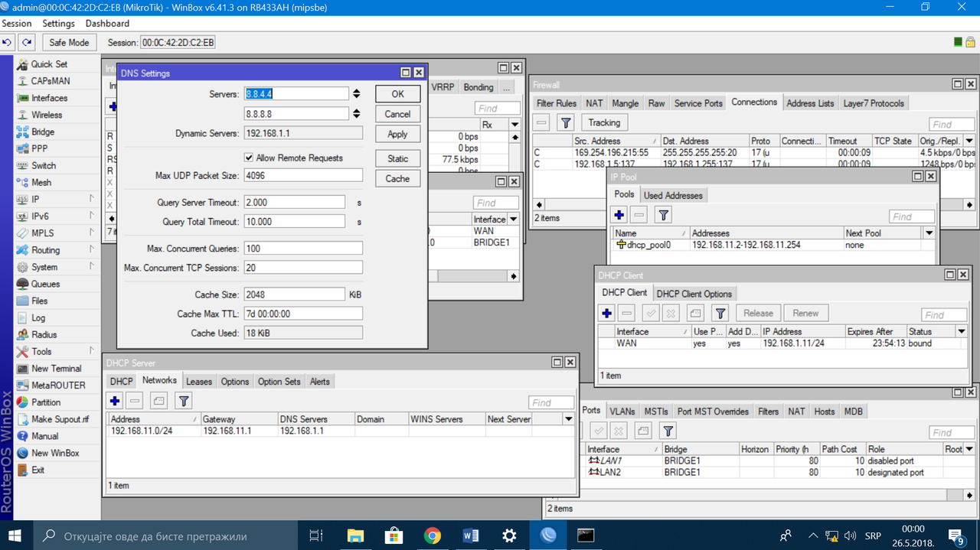Image resolution: width=980 pixels, height=550 pixels.
Task: Expand the Tools submenu
Action: (x=91, y=351)
